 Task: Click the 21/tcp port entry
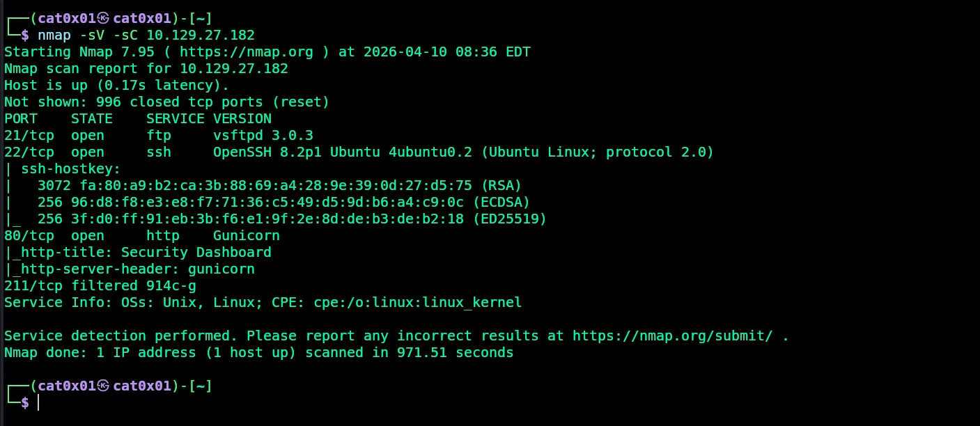29,135
